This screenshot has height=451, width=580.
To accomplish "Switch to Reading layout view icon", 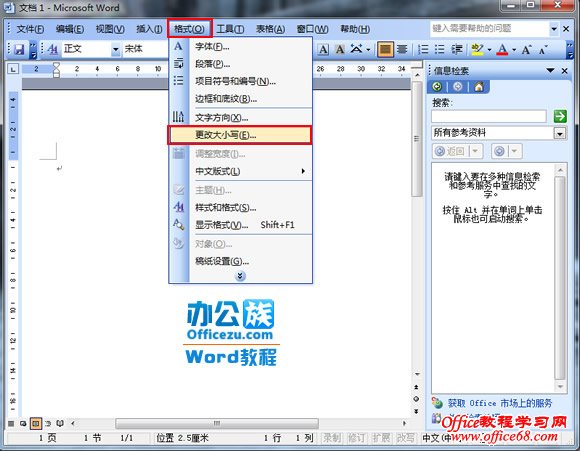I will [x=60, y=423].
